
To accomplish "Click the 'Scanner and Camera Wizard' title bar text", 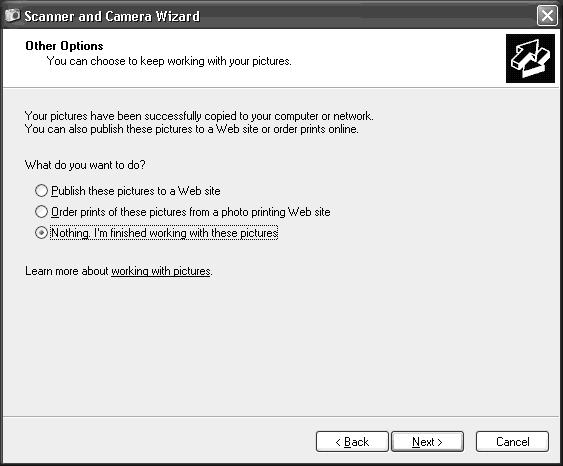I will [x=112, y=16].
